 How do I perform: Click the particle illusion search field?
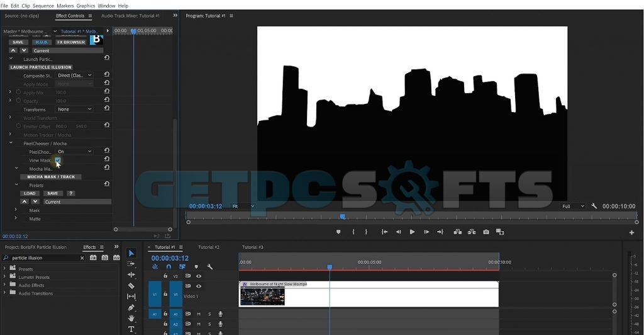[45, 258]
